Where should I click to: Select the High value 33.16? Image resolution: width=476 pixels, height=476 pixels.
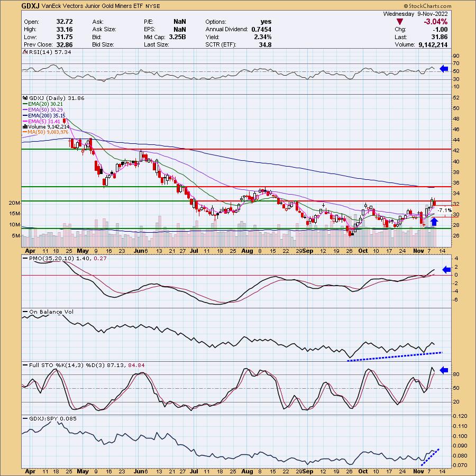65,29
